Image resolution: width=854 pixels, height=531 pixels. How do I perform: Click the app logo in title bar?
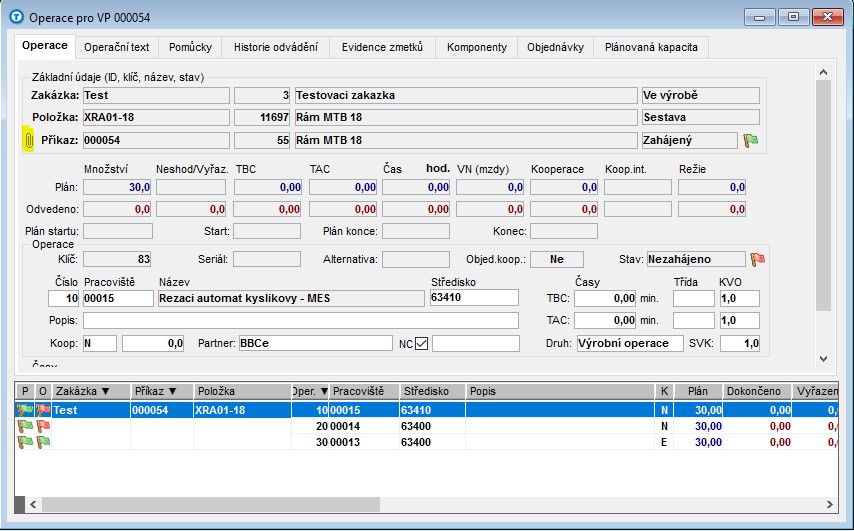17,17
